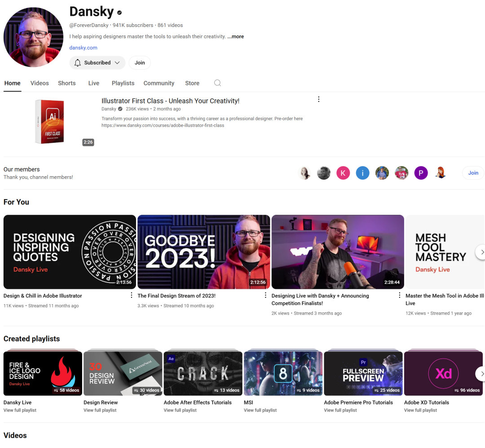The image size is (485, 448).
Task: Click the Join button next to Subscribed
Action: point(140,62)
